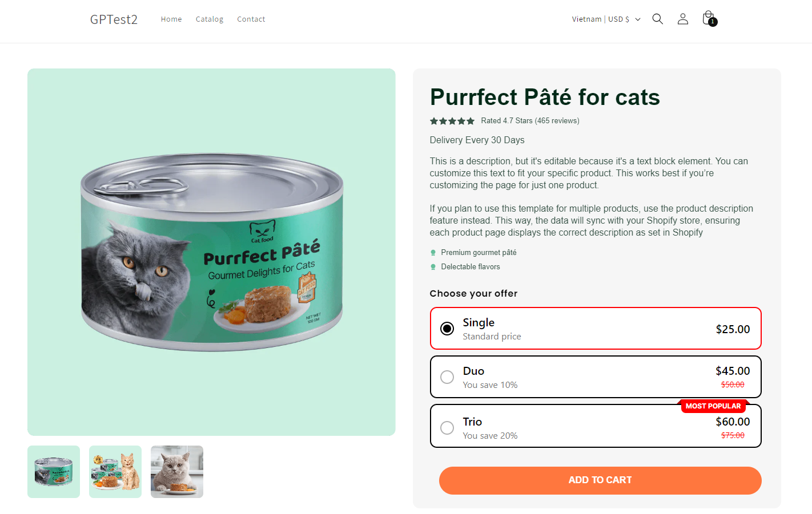Show the gray cat eating thumbnail
The width and height of the screenshot is (812, 514).
[177, 472]
